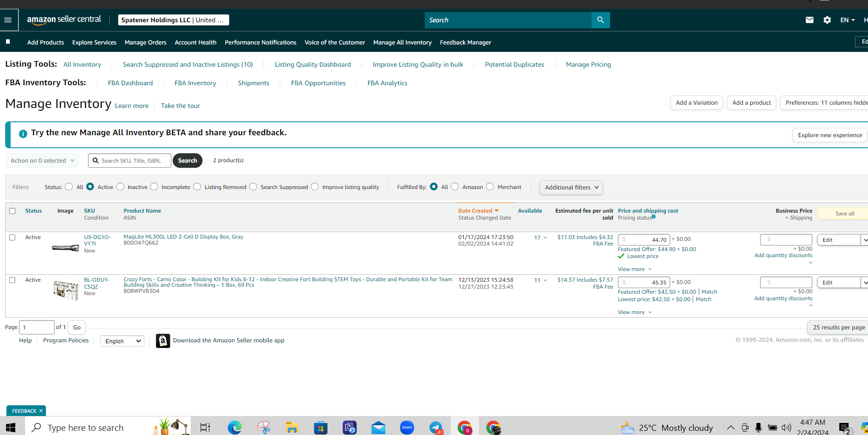Expand available quantity 17 chevron
This screenshot has width=868, height=435.
click(545, 238)
